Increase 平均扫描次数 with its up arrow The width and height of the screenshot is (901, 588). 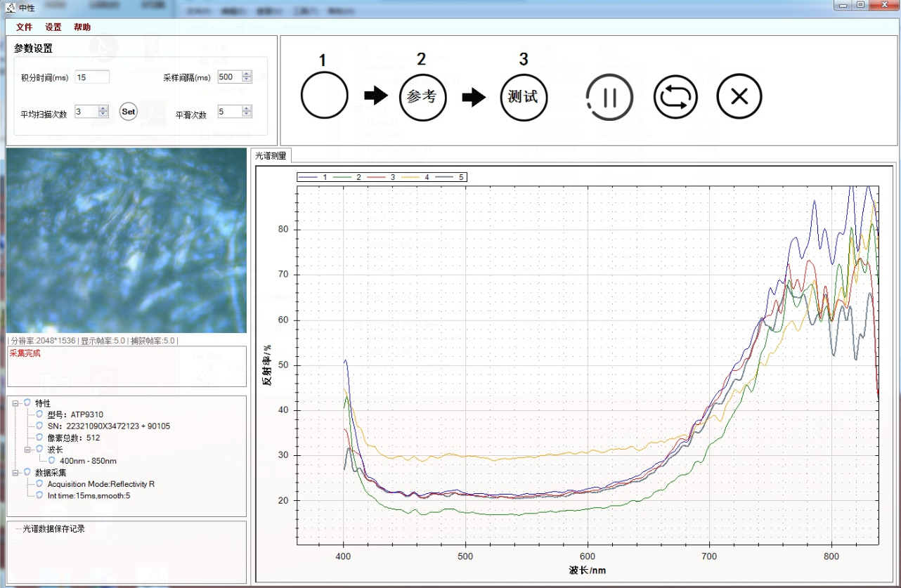(103, 109)
